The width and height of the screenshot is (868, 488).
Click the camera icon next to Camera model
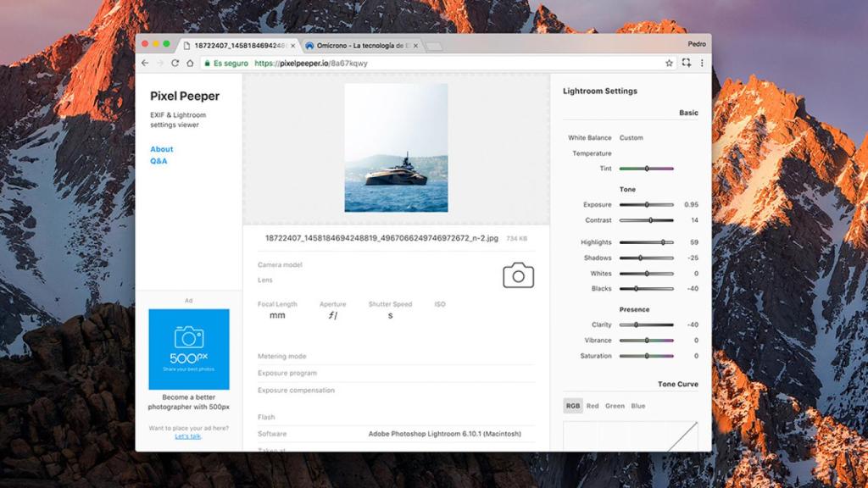click(x=518, y=275)
